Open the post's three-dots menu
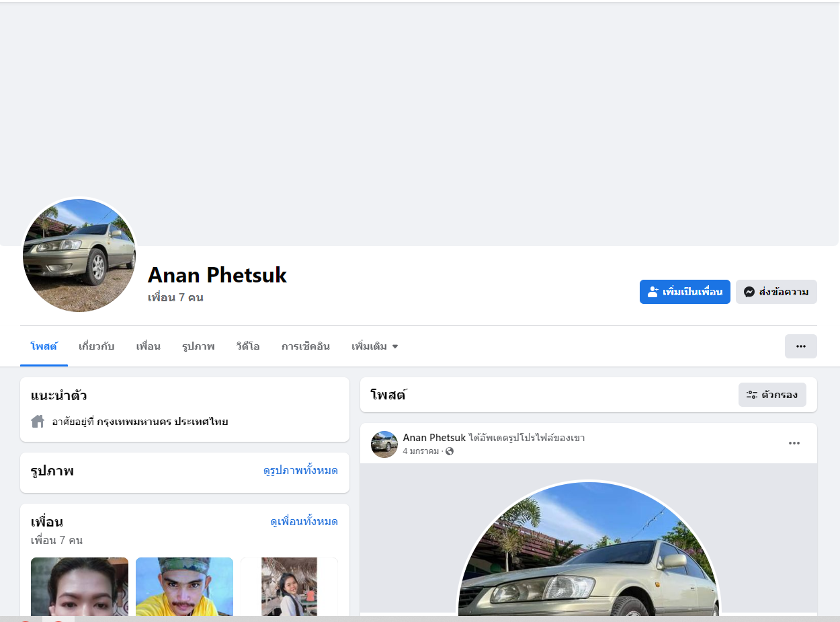The width and height of the screenshot is (840, 622). tap(794, 443)
